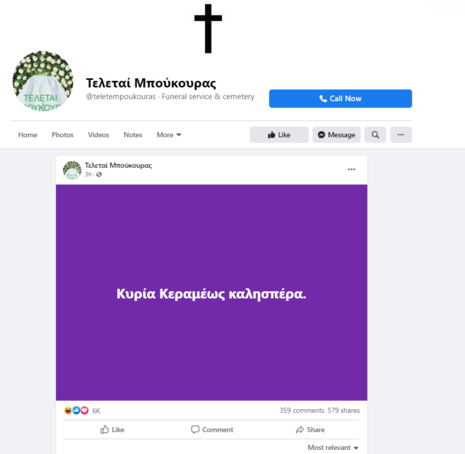
Task: Open the 359 comments link
Action: [x=302, y=410]
